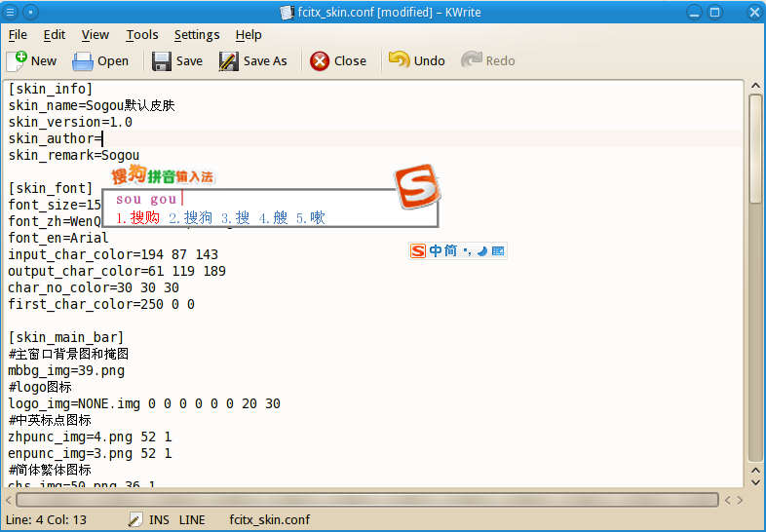The height and width of the screenshot is (532, 766).
Task: Select candidate 4. 艘
Action: pyautogui.click(x=273, y=217)
